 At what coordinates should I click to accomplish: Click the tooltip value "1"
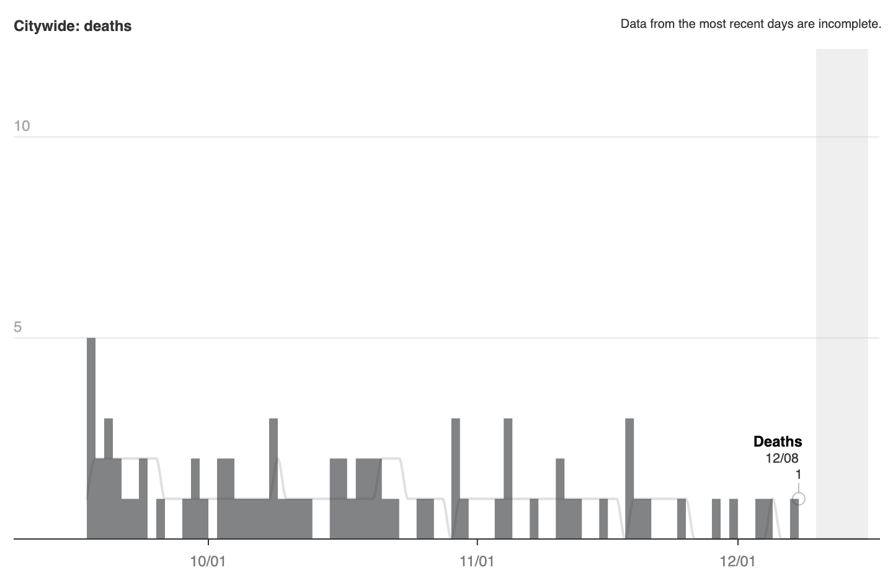[x=798, y=474]
